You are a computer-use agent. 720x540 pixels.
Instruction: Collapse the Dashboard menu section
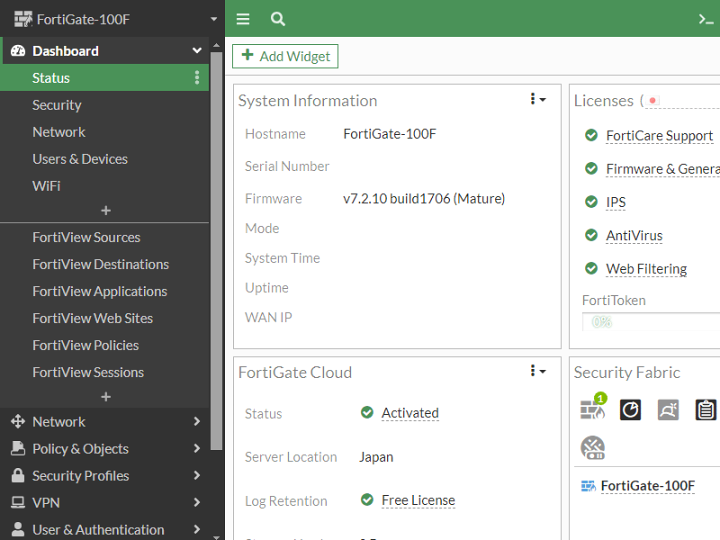(197, 51)
